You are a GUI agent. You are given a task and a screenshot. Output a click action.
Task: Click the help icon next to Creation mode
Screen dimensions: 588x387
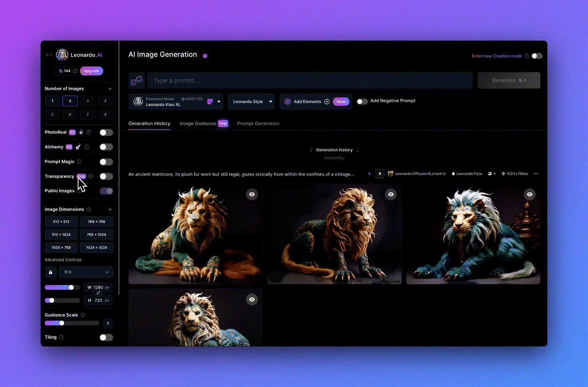click(x=527, y=56)
